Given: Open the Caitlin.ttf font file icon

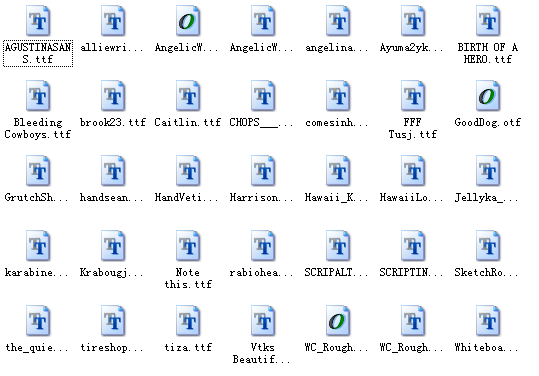Looking at the screenshot, I should tap(188, 96).
